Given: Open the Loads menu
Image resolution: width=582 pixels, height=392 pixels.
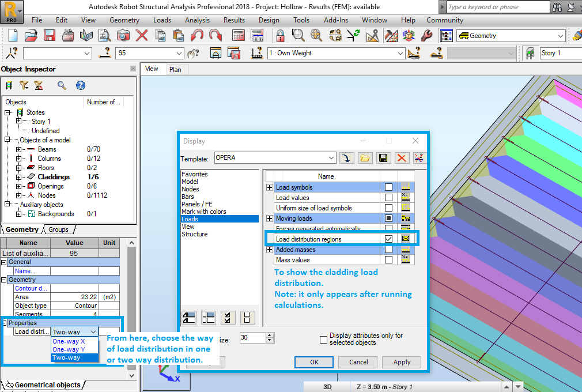Looking at the screenshot, I should [162, 20].
